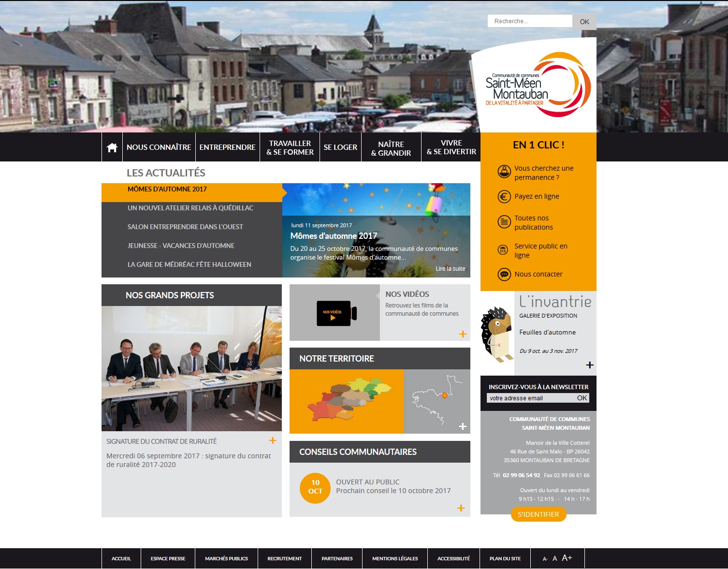Click the colored territory map thumbnail
728x569 pixels.
tap(346, 401)
